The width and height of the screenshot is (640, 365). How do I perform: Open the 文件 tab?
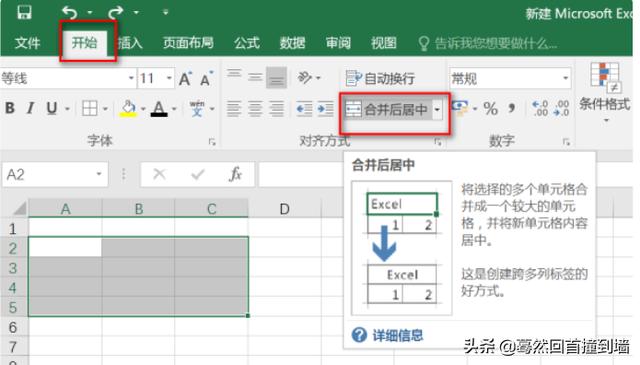(27, 43)
